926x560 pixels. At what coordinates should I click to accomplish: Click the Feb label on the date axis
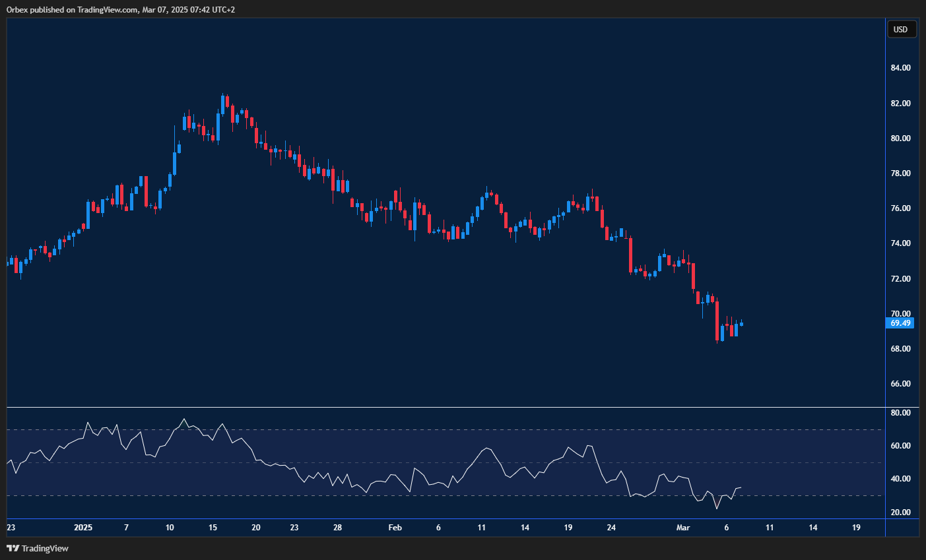395,528
